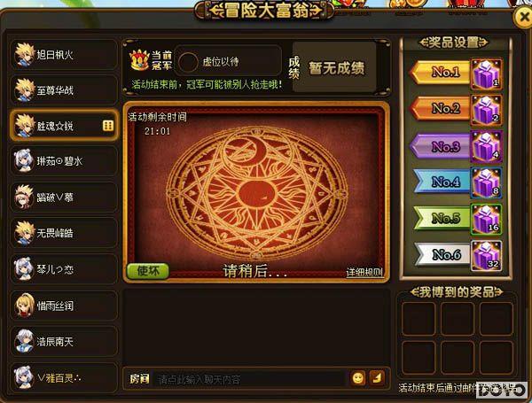Click the No.5 gift box with 16
Image resolution: width=532 pixels, height=403 pixels.
[486, 220]
